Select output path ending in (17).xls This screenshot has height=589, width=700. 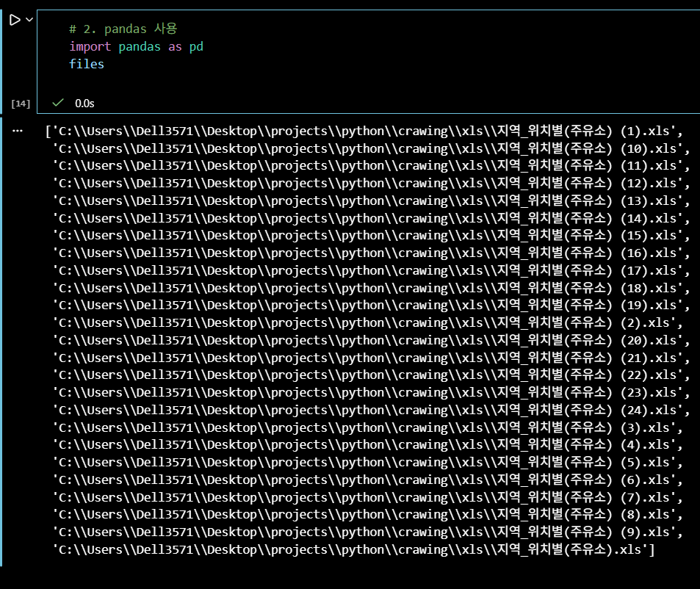pos(372,270)
